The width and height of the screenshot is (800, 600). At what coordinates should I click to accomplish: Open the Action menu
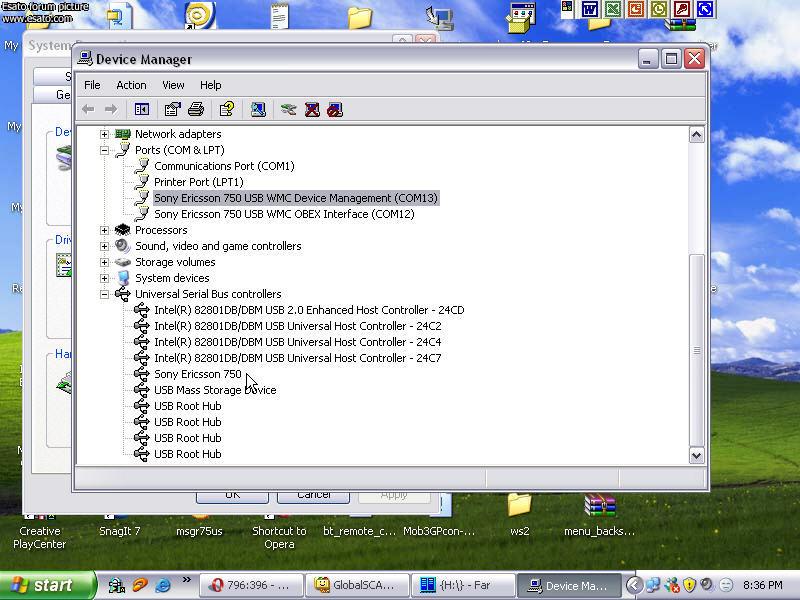131,85
